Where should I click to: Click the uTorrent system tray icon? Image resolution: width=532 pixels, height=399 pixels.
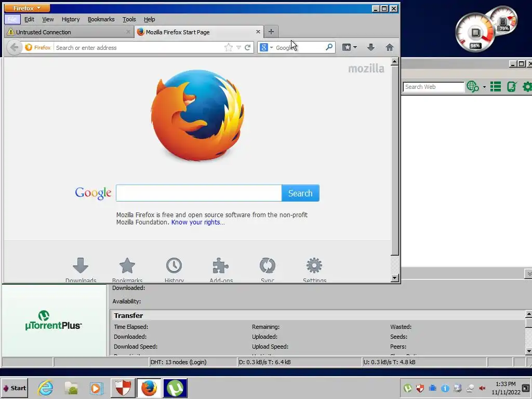coord(407,388)
